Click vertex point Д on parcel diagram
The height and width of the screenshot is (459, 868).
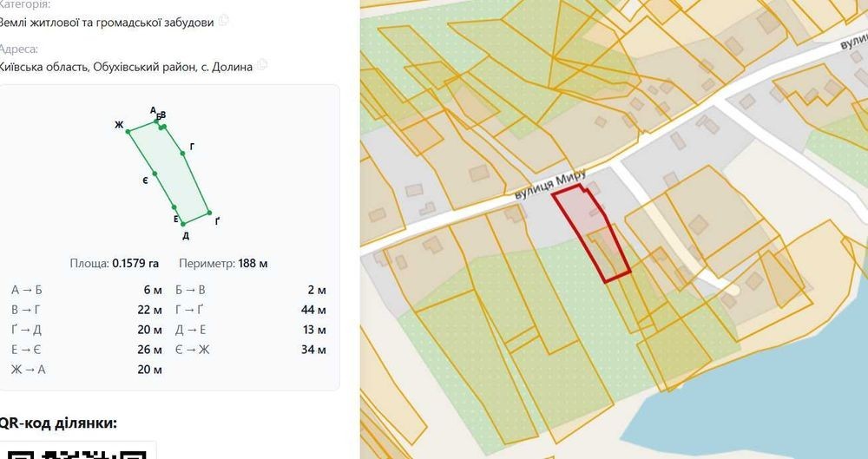coord(183,224)
